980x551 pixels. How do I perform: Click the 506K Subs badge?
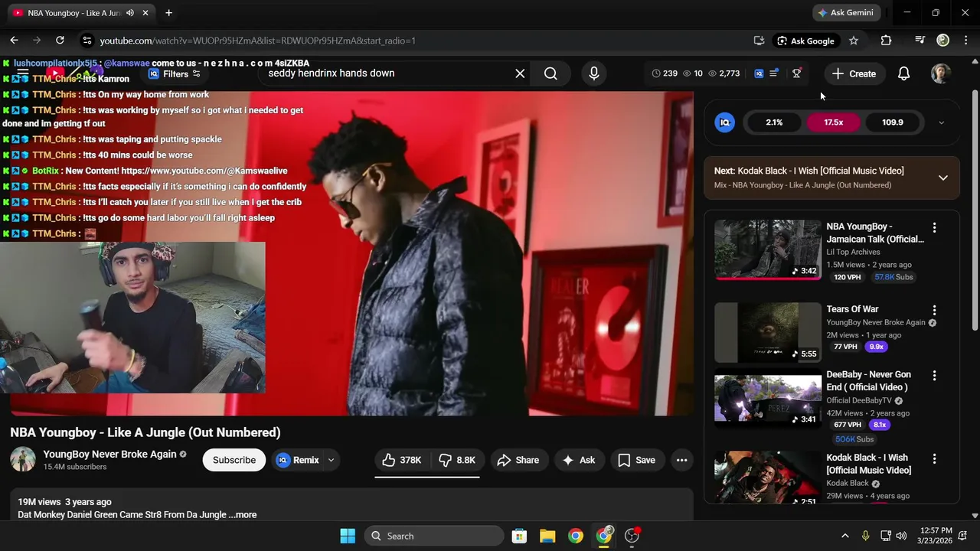click(854, 439)
